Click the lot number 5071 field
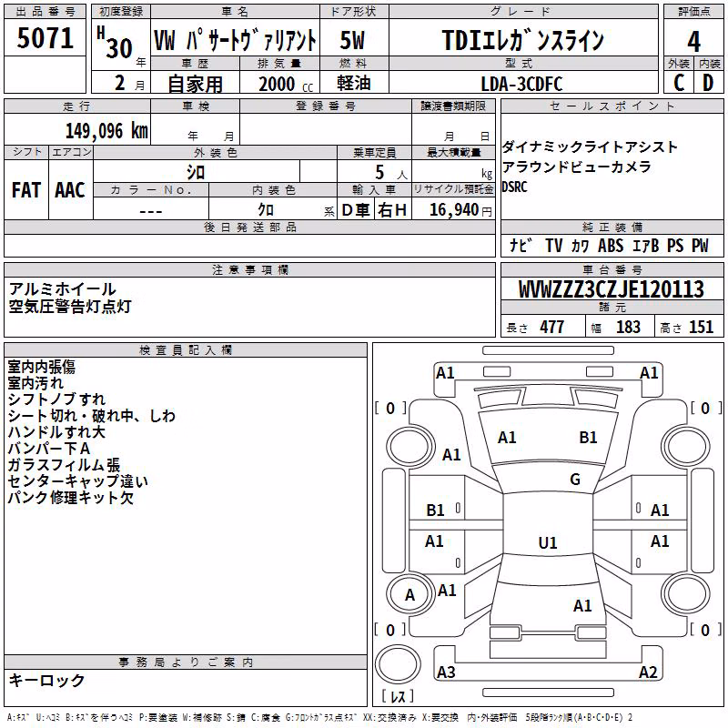This screenshot has height=728, width=728. click(x=45, y=38)
